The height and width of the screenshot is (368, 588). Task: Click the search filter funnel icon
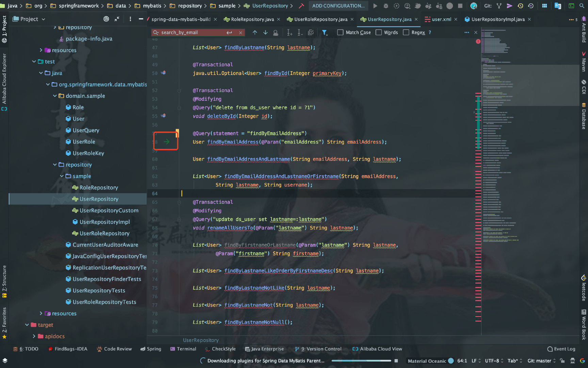click(325, 32)
